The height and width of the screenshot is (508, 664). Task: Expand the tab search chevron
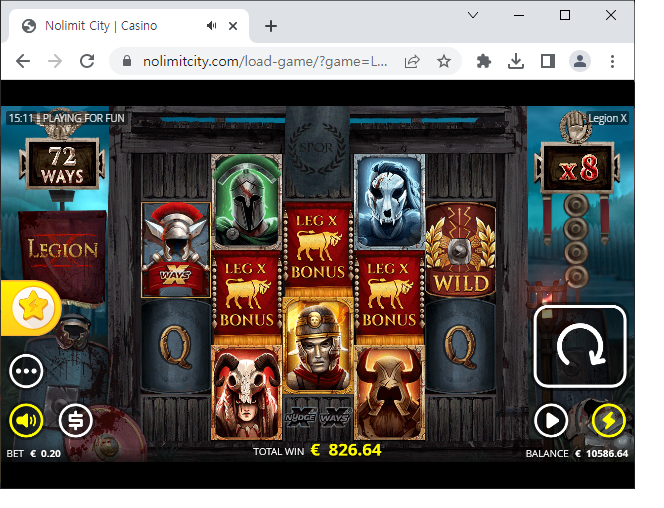coord(473,16)
